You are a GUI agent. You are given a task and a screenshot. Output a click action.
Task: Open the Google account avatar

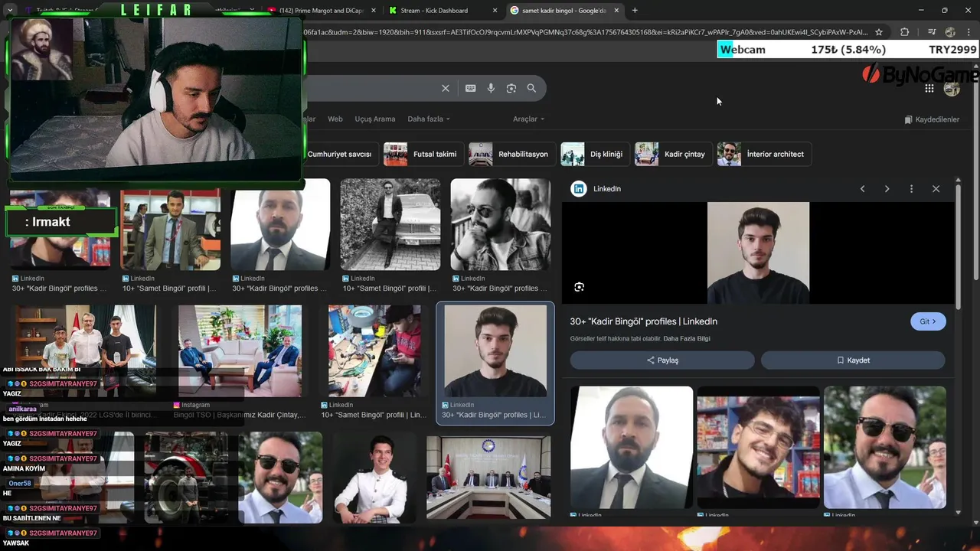[952, 88]
